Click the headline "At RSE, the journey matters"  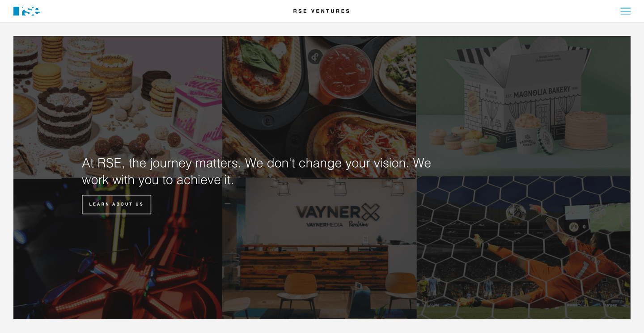[x=161, y=163]
